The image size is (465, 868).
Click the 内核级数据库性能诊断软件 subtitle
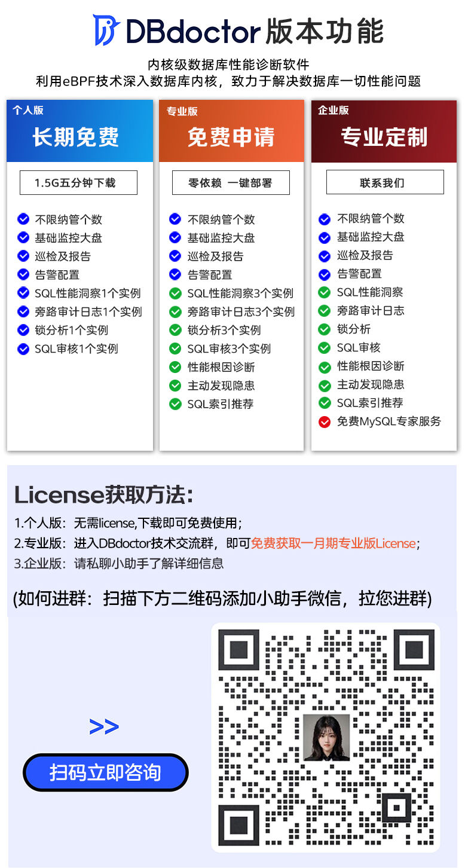[x=229, y=65]
